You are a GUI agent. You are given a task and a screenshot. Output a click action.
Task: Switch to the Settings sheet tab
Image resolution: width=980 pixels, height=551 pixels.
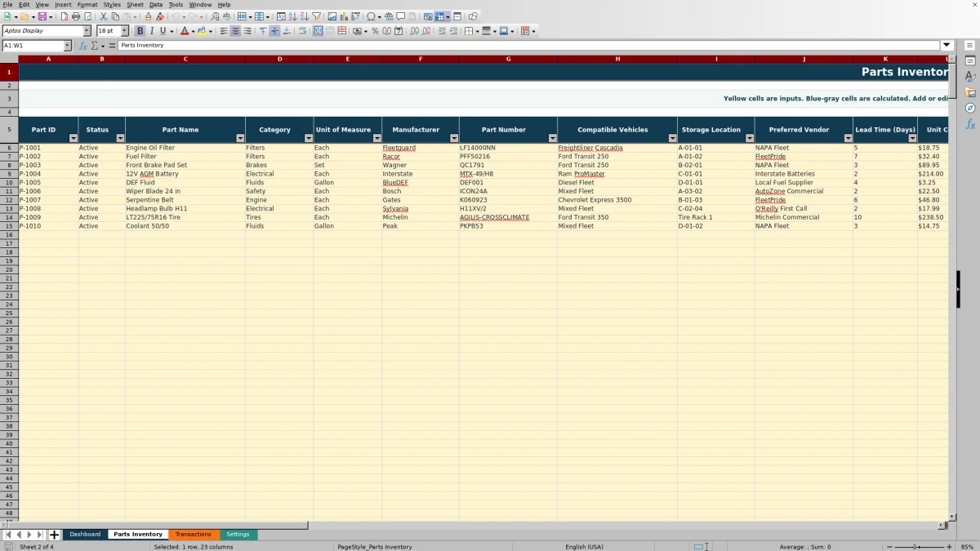pyautogui.click(x=238, y=535)
